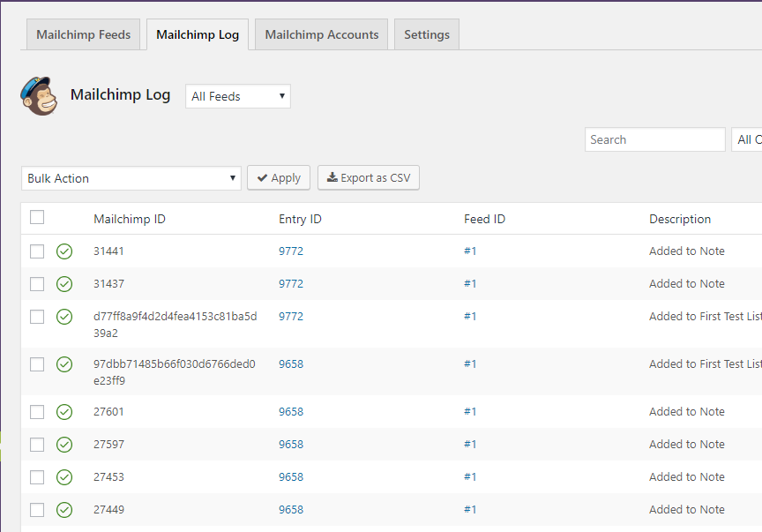Click the green success icon for 27597
Viewport: 762px width, 532px height.
64,445
